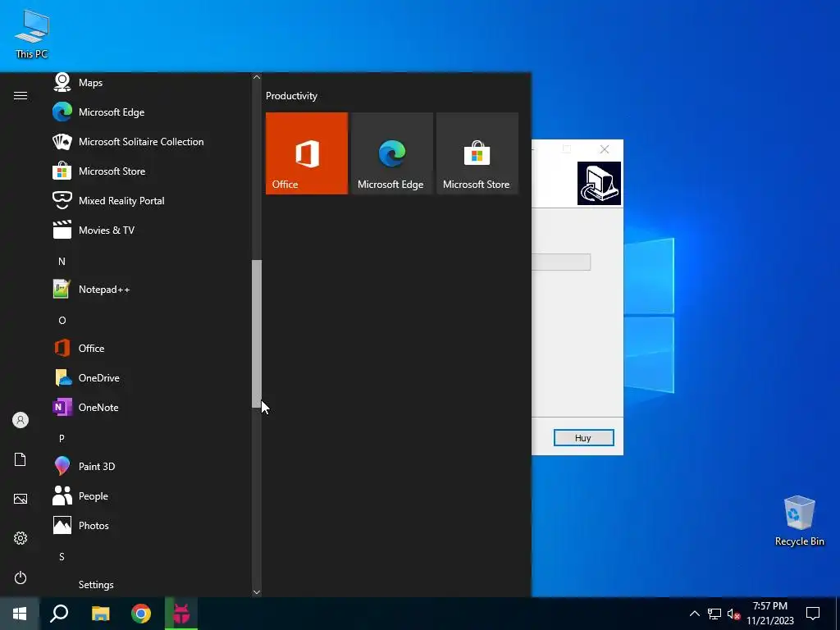Open Settings in the app list
The image size is (840, 630).
(x=150, y=584)
